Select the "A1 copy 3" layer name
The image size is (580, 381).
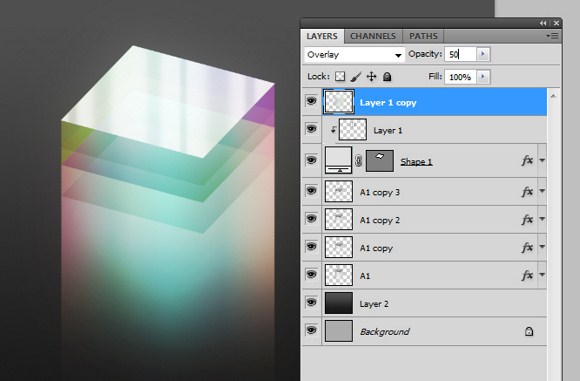click(x=380, y=192)
